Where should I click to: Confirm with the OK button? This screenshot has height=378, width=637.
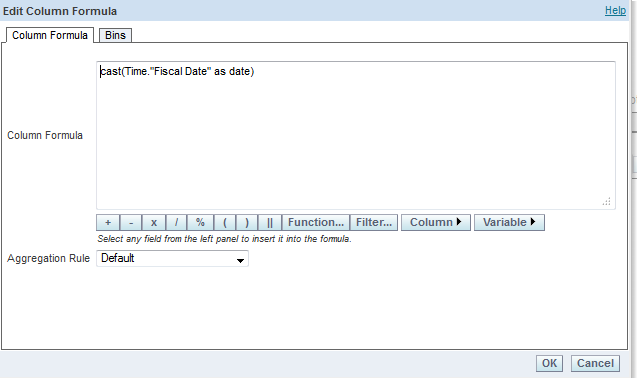[x=549, y=363]
